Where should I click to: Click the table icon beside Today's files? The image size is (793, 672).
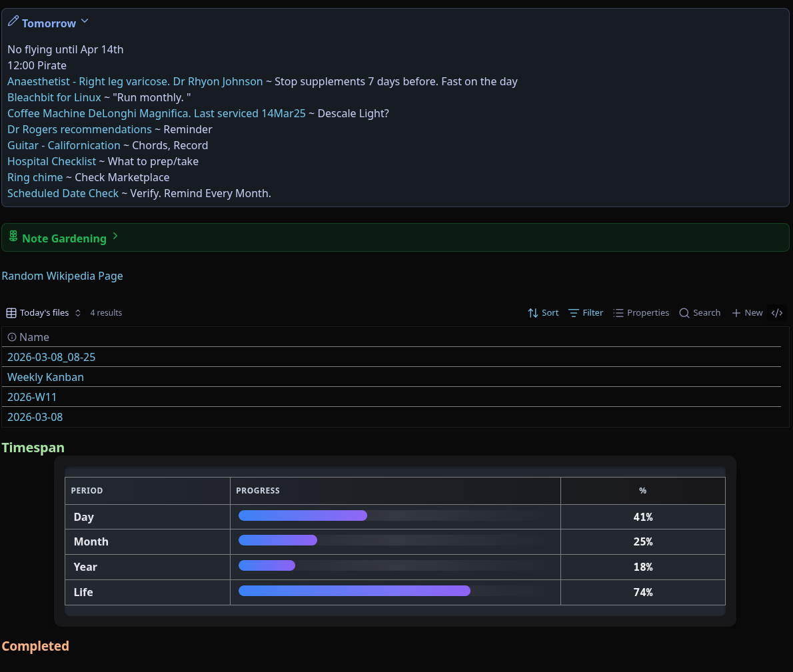11,313
